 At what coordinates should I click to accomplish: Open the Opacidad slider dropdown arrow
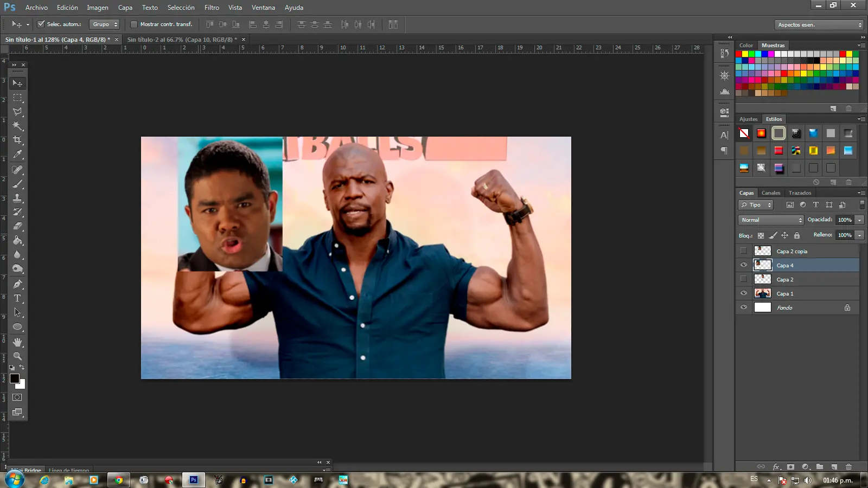[x=859, y=220]
